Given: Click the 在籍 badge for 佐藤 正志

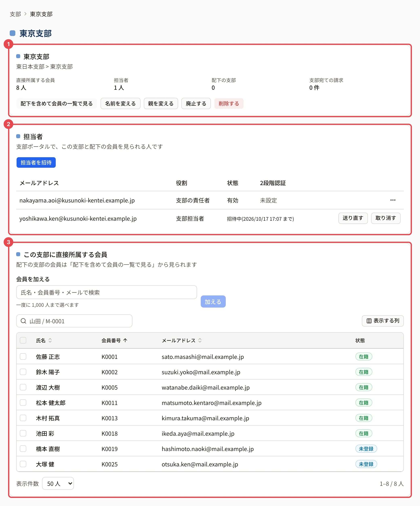Looking at the screenshot, I should click(364, 356).
